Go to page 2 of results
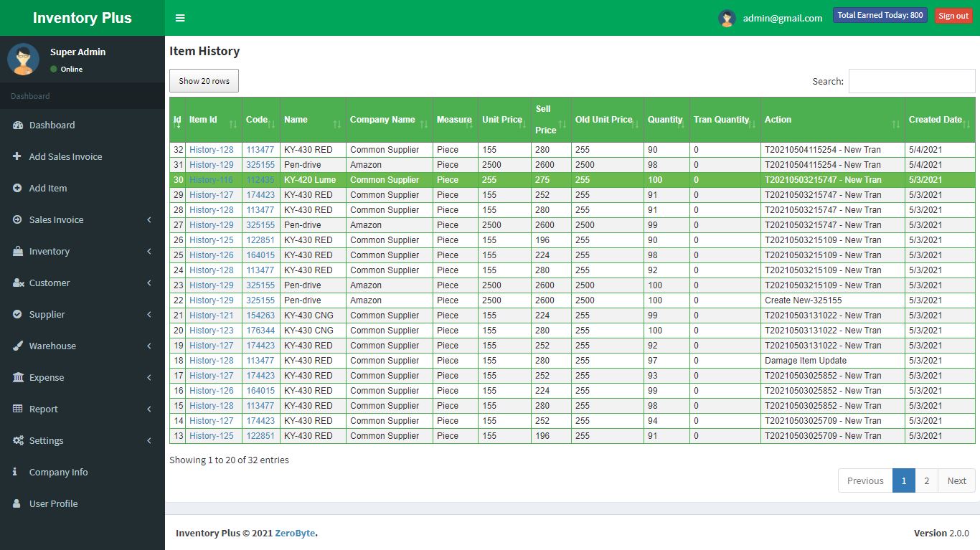Image resolution: width=980 pixels, height=550 pixels. tap(926, 480)
